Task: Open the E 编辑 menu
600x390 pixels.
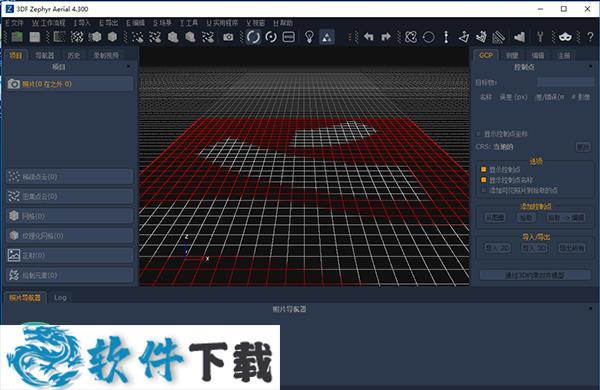Action: pos(135,23)
